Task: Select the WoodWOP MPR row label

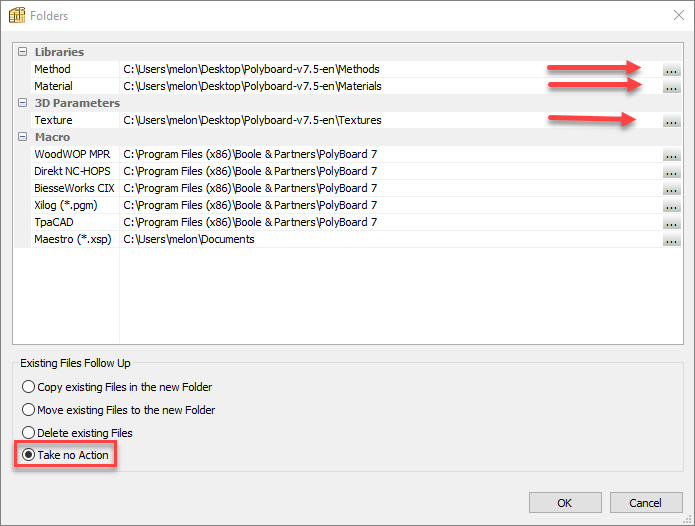Action: [x=72, y=154]
